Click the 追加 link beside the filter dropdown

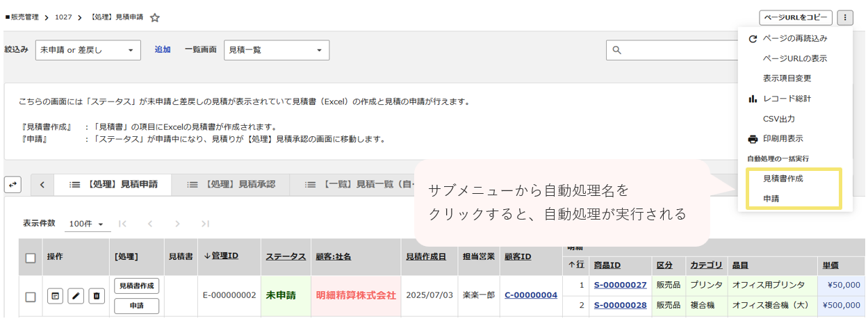(163, 50)
